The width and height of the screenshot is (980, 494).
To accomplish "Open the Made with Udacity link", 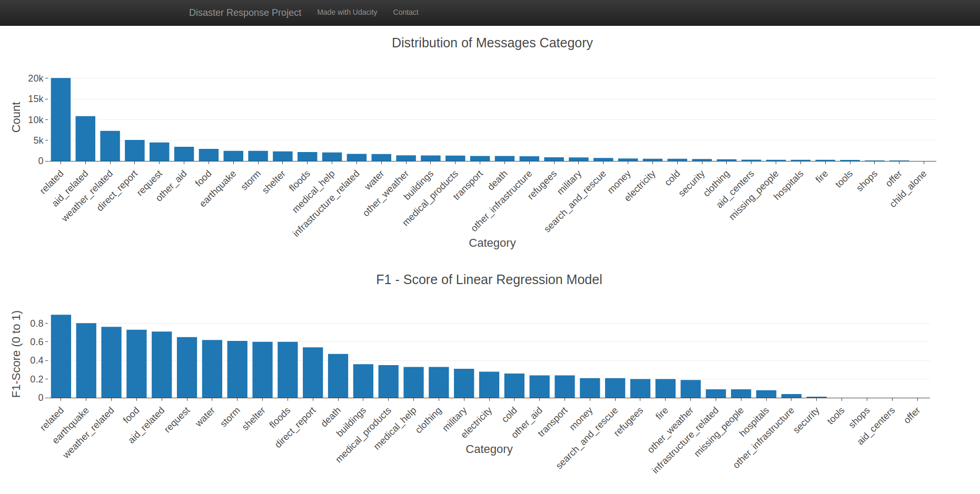I will coord(347,12).
